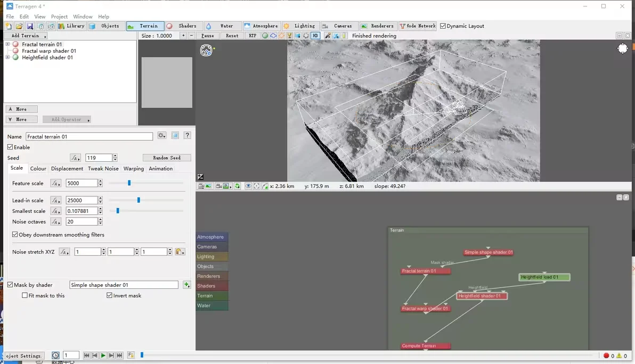Enable the Fit mask to this checkbox
Screen dimensions: 635x364
click(x=25, y=295)
